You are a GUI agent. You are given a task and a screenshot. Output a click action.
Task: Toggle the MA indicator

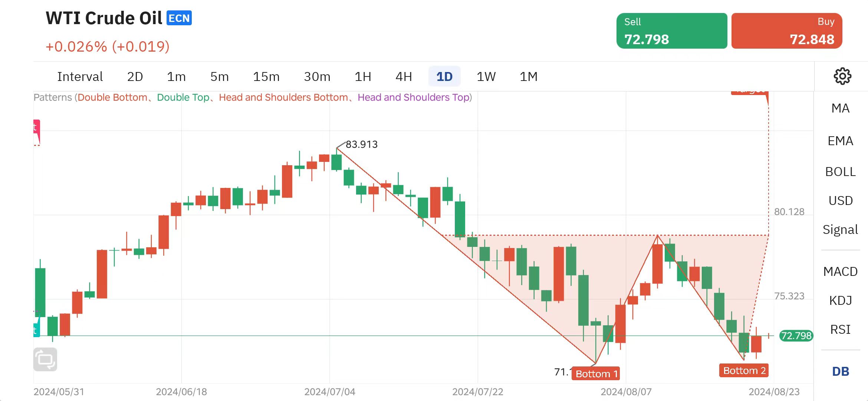(840, 108)
